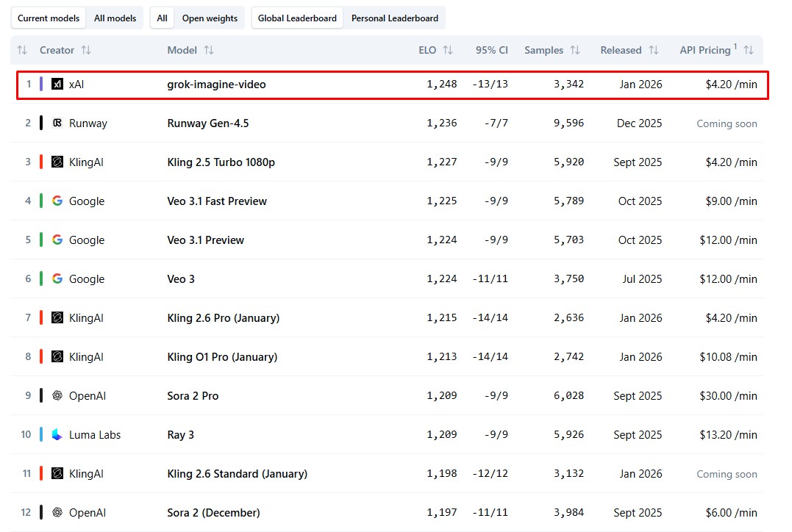Click ELO value 1,236
Viewport: 792px width, 532px height.
point(442,123)
